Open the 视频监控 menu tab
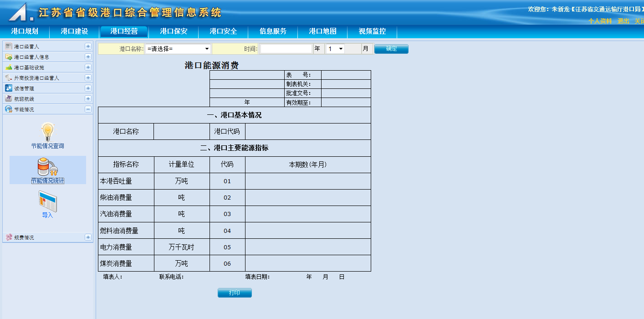The image size is (644, 319). 372,31
